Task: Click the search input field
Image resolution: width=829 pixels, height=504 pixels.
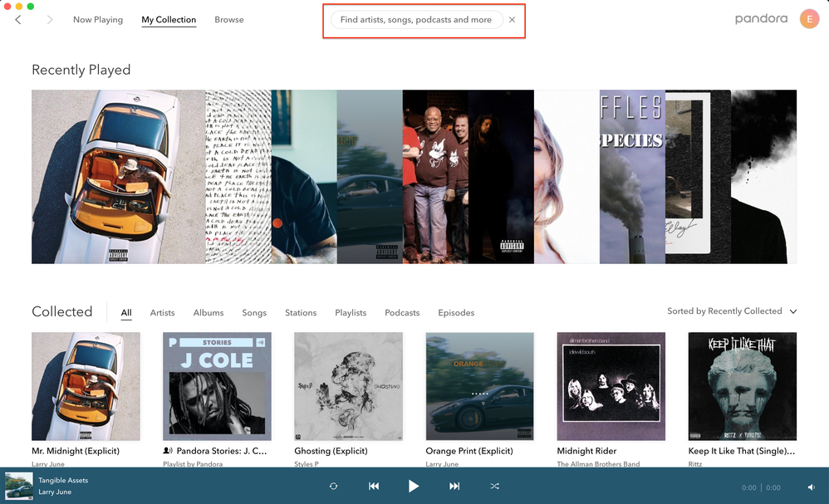Action: (415, 20)
